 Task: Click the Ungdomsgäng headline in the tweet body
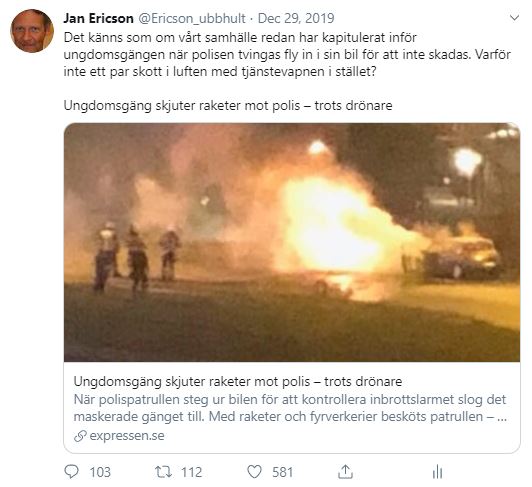pyautogui.click(x=228, y=106)
